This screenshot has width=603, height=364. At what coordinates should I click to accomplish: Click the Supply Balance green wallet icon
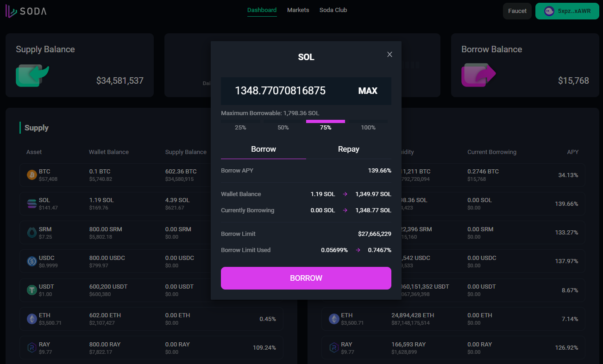click(x=32, y=75)
